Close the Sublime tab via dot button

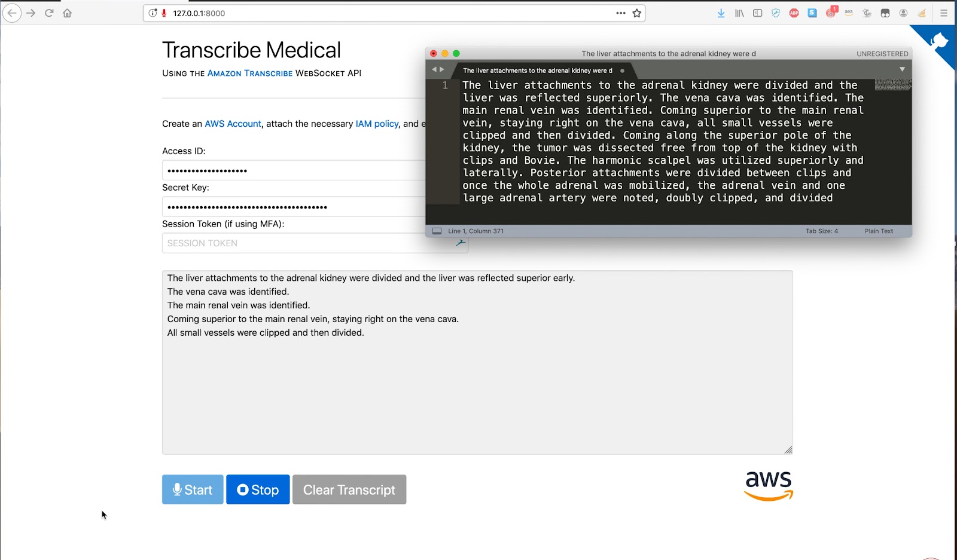(622, 71)
